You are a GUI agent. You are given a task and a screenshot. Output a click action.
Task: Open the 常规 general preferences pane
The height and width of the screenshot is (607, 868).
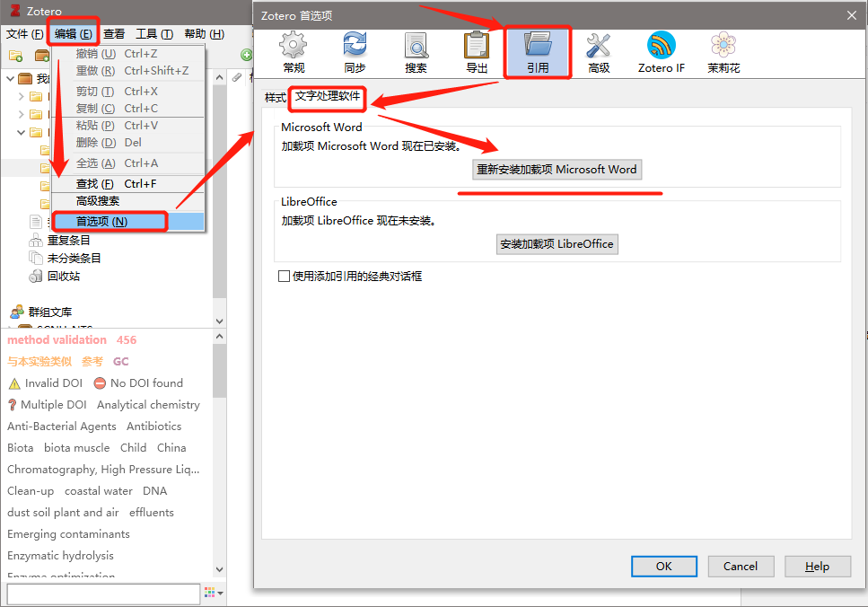pyautogui.click(x=294, y=53)
